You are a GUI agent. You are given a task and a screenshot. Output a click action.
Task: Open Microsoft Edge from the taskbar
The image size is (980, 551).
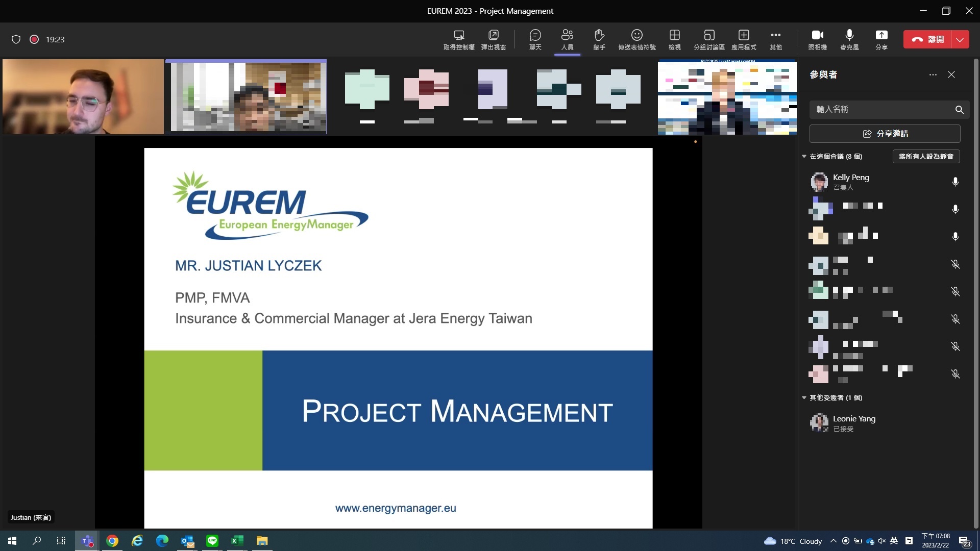click(x=162, y=541)
